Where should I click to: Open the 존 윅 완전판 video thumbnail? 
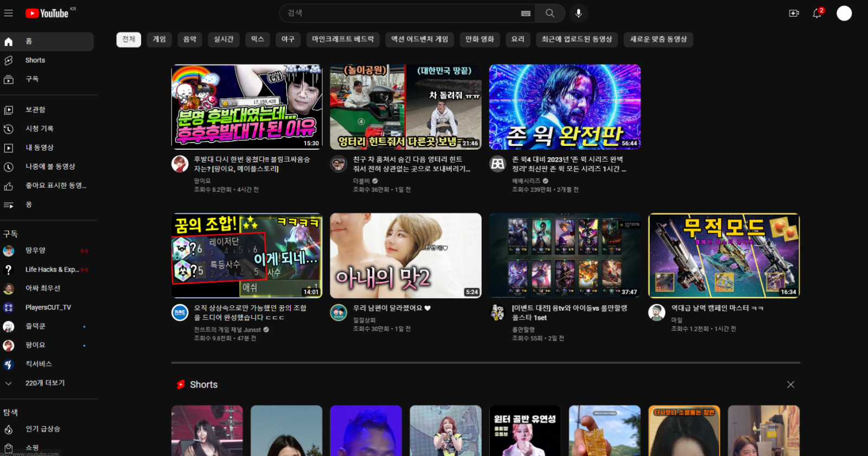(x=565, y=107)
